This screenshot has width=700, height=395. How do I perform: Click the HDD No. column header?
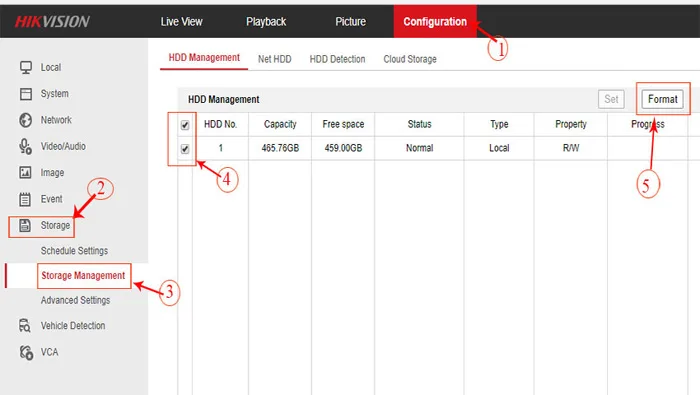pos(221,124)
